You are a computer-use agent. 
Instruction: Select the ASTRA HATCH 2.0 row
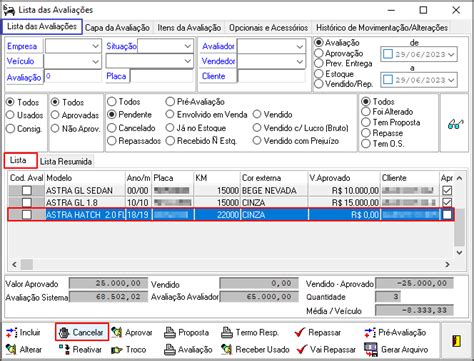(x=231, y=215)
